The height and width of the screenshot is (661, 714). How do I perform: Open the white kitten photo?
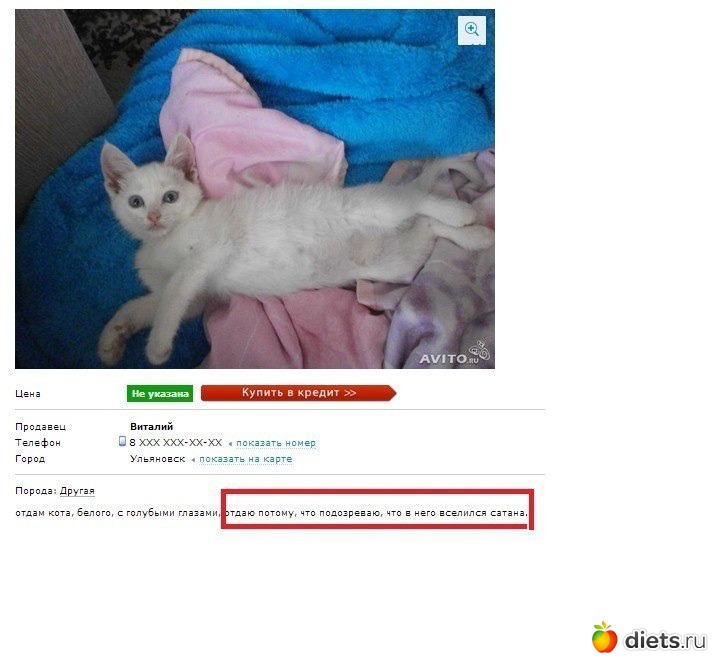click(x=255, y=188)
